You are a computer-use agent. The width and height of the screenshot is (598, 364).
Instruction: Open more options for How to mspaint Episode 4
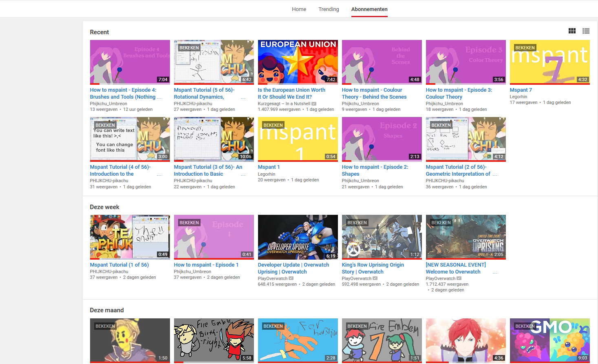[x=159, y=98]
